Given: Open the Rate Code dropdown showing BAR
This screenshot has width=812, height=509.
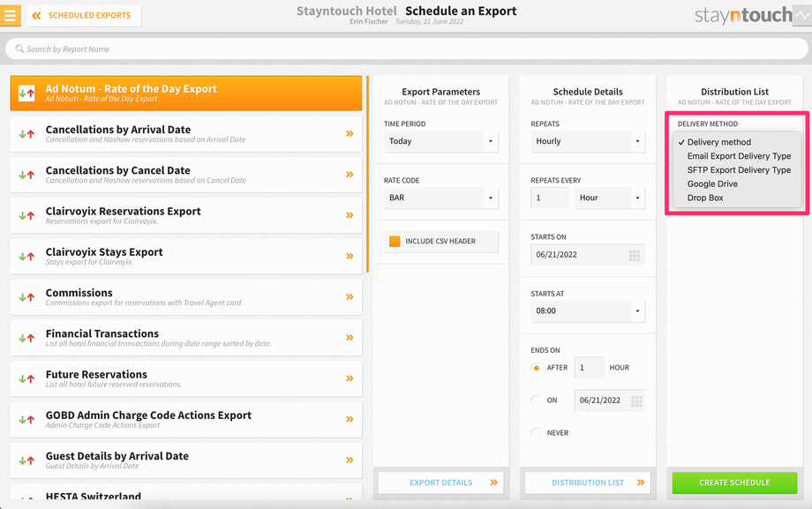Looking at the screenshot, I should [x=440, y=198].
